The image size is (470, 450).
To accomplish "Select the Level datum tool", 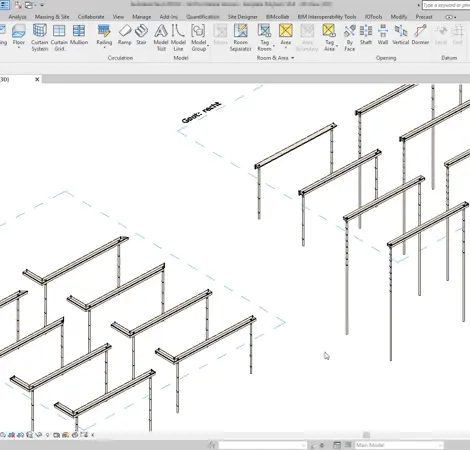I will point(441,35).
